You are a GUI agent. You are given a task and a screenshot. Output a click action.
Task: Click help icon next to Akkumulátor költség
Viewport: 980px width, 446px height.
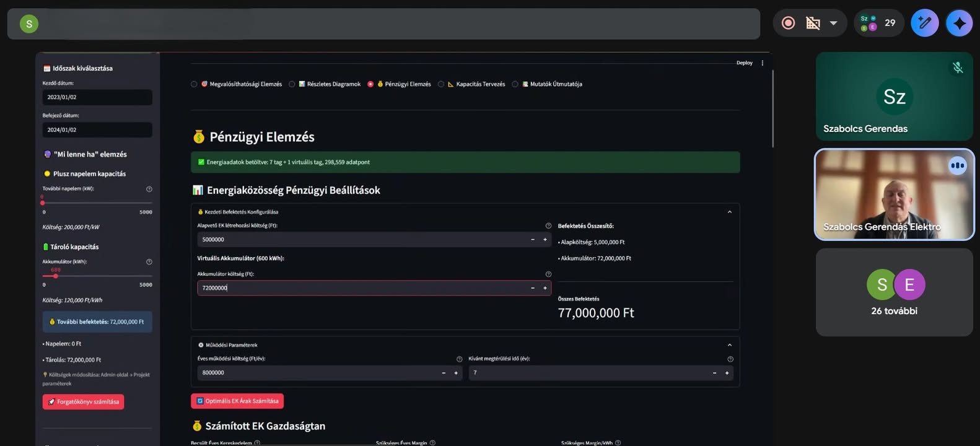pos(548,274)
